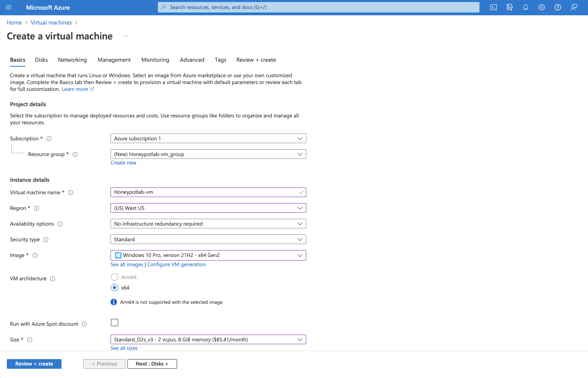Focus the search resources input box

coord(319,7)
